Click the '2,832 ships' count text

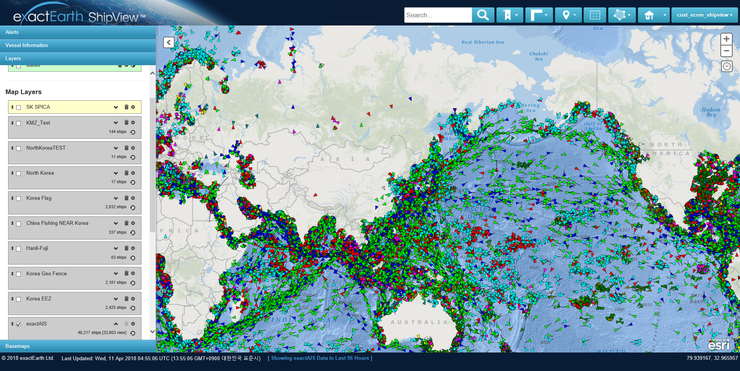116,207
